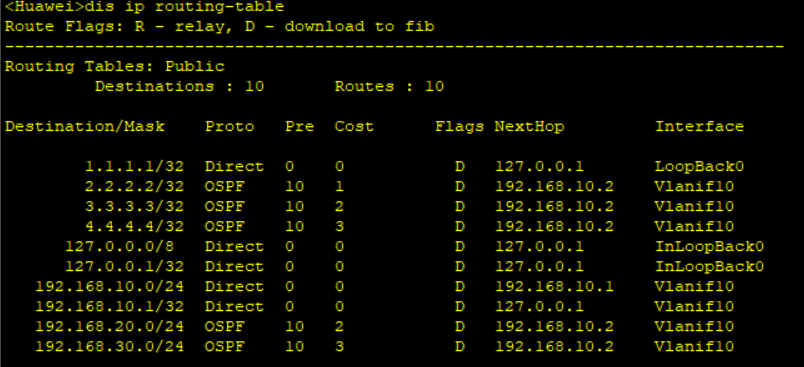Click the 192.168.20.0/24 destination entry
The height and width of the screenshot is (367, 804).
tap(110, 327)
